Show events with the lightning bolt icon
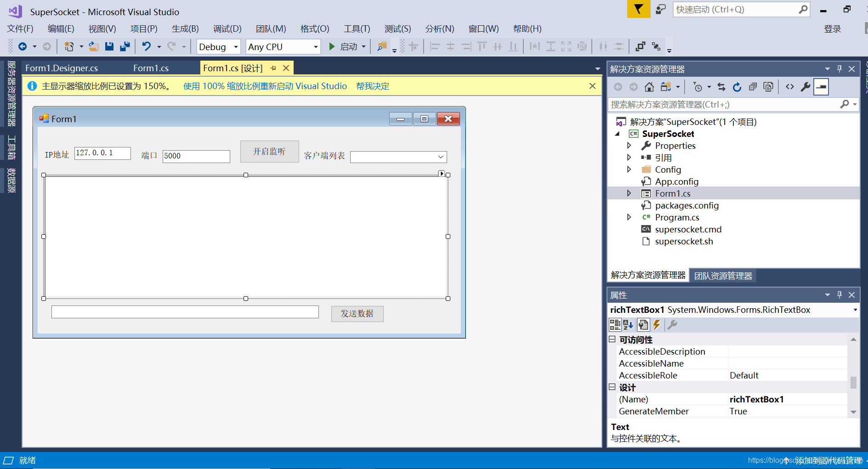 click(x=657, y=325)
